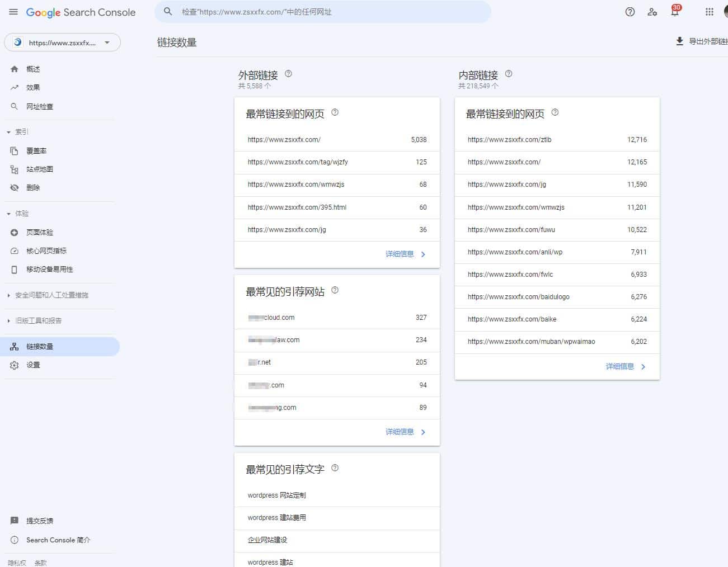Select the https://www.zsxxfx.com/anli/wp row

pos(557,252)
